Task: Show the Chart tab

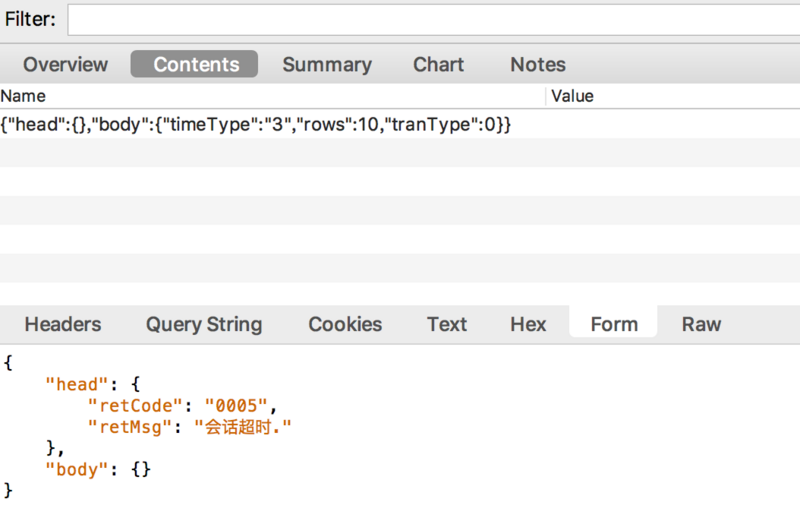Action: (439, 65)
